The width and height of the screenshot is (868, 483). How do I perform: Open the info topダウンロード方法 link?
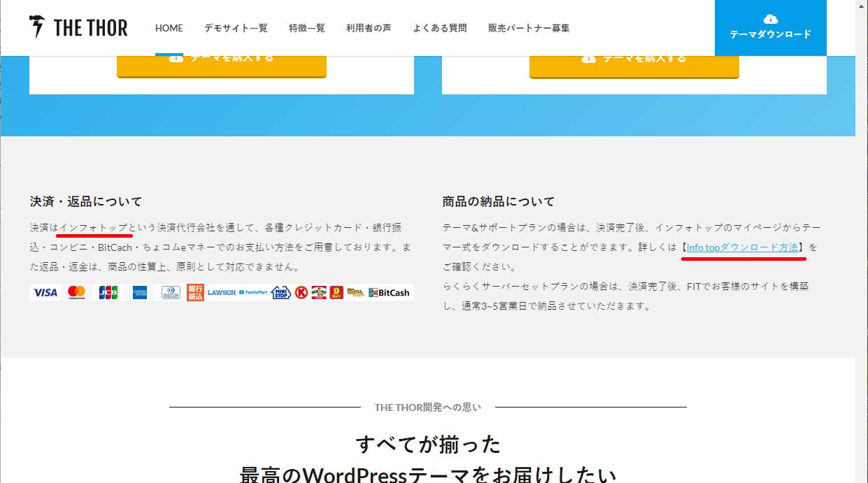pyautogui.click(x=742, y=247)
